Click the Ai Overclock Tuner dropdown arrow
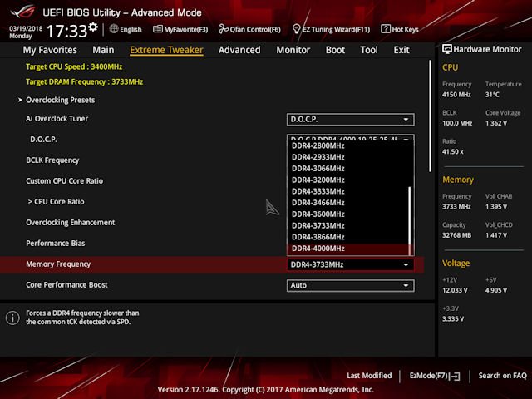 tap(406, 120)
